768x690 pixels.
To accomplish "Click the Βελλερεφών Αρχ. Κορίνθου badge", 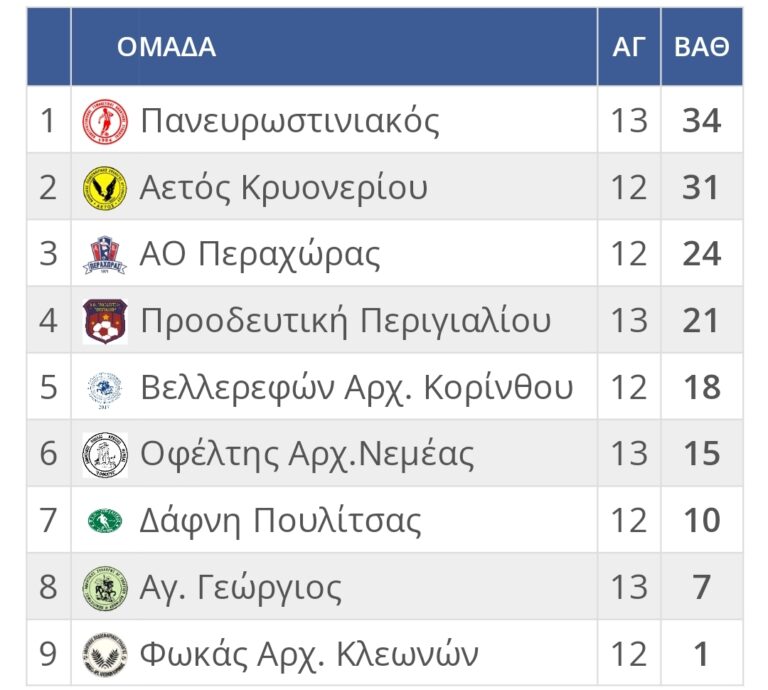I will click(105, 388).
